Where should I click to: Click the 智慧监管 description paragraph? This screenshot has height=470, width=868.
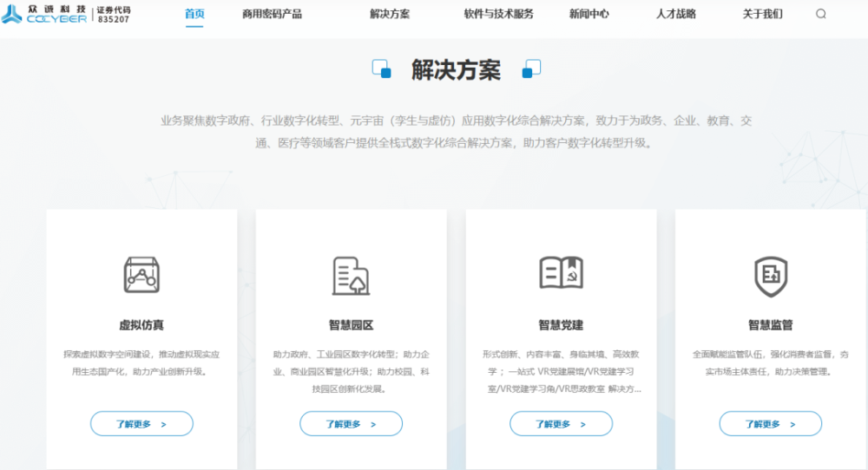pos(771,362)
